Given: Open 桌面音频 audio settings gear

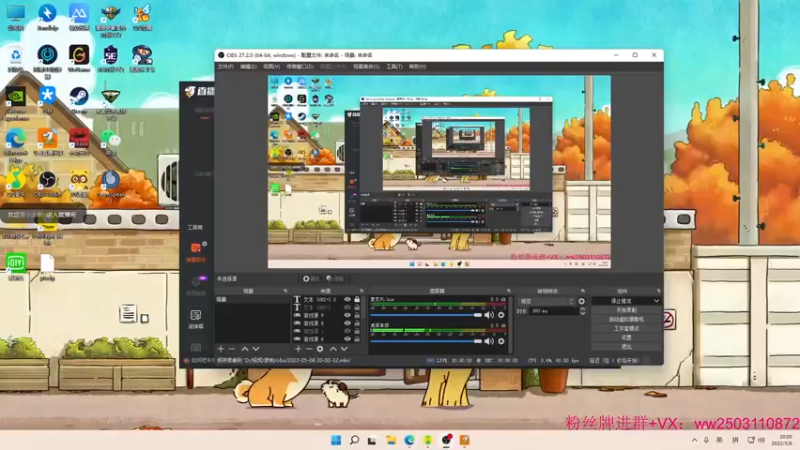Looking at the screenshot, I should click(x=501, y=341).
